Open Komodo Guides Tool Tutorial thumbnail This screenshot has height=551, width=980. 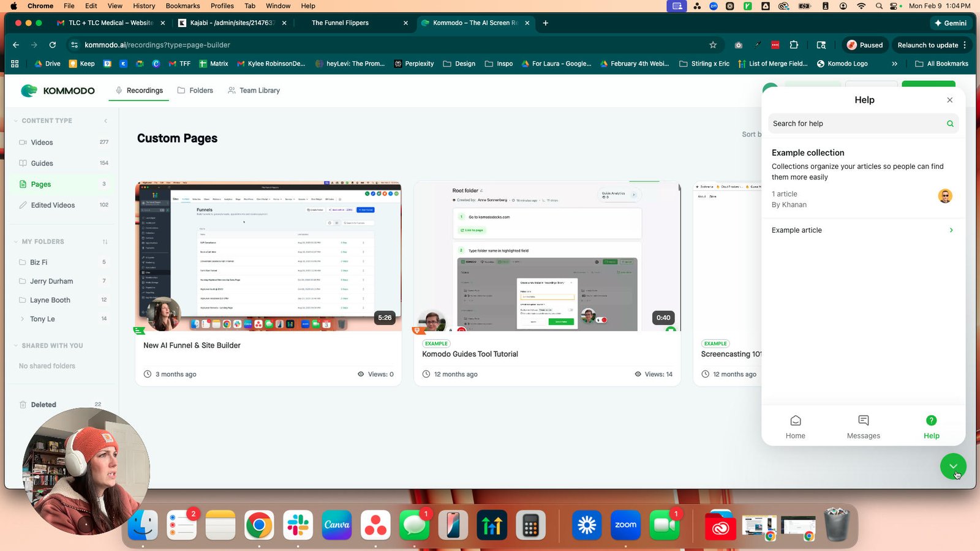(x=547, y=256)
